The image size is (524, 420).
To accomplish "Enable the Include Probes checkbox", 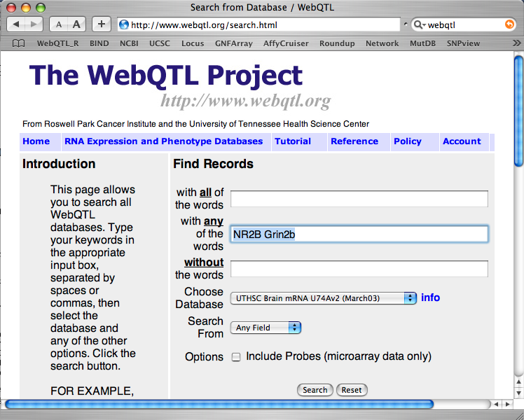I will coord(236,357).
